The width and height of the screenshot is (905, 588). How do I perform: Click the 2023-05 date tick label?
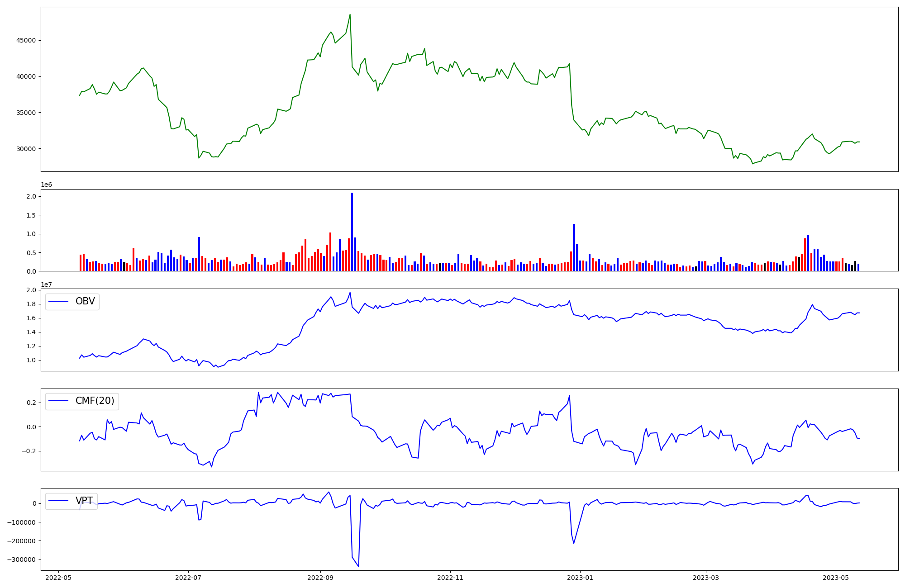[836, 578]
